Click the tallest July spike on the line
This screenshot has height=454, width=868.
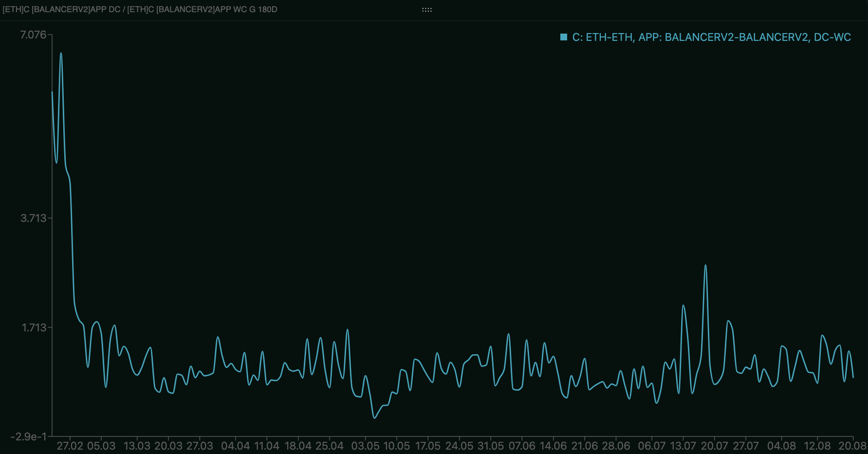pyautogui.click(x=705, y=265)
